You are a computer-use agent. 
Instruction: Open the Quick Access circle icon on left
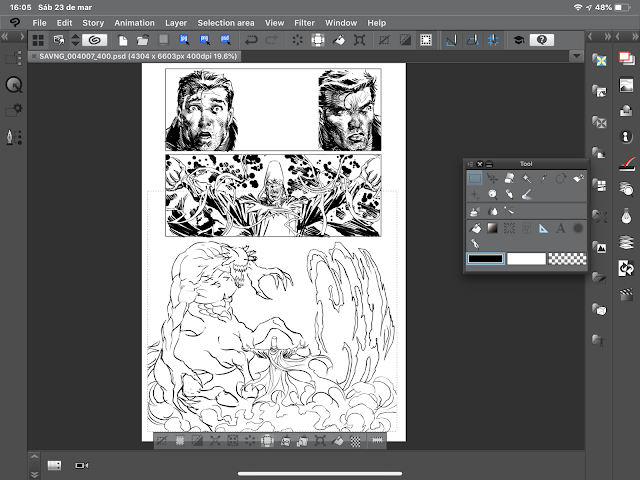(x=14, y=85)
